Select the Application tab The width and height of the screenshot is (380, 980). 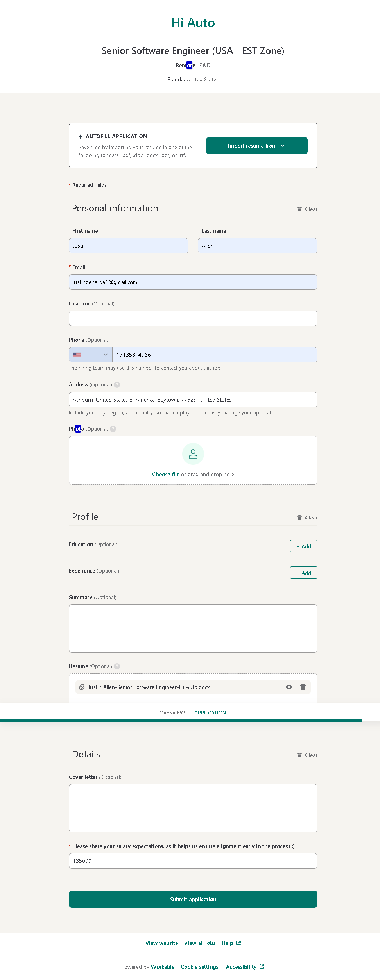tap(210, 712)
